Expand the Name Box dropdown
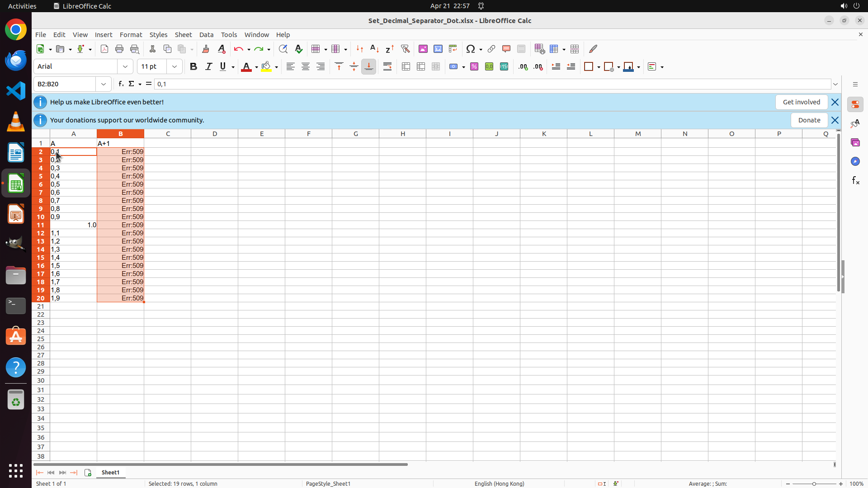 pyautogui.click(x=104, y=84)
